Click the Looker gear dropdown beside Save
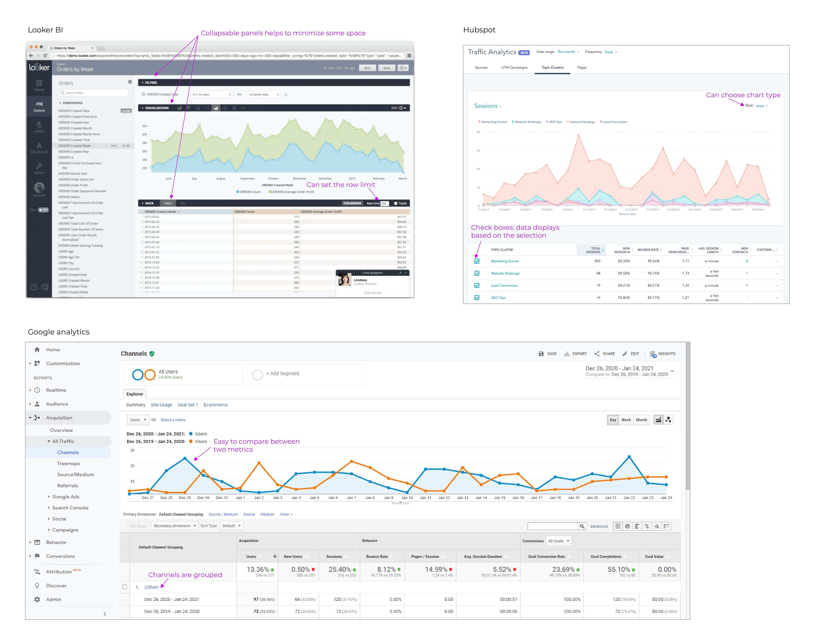Image resolution: width=818 pixels, height=644 pixels. point(403,68)
